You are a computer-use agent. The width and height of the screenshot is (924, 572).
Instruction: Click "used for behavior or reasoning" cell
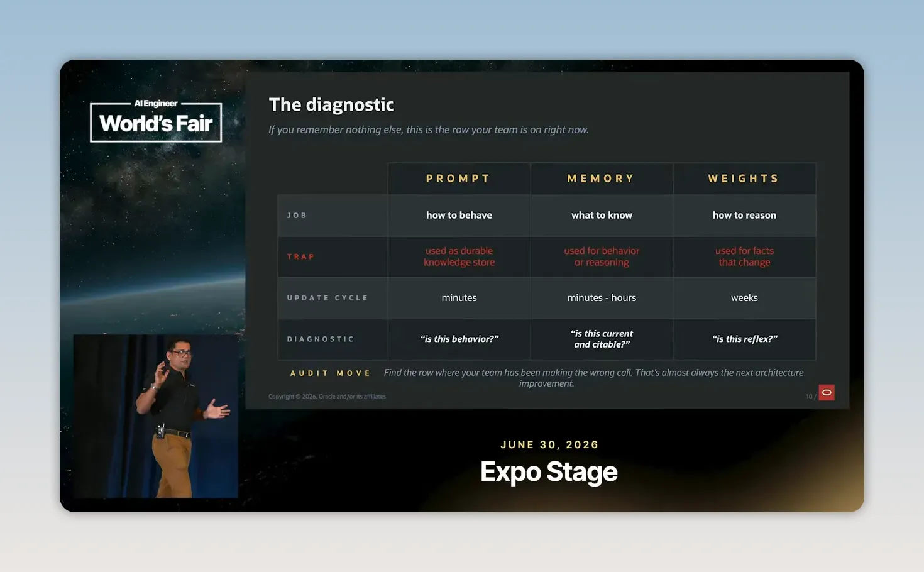(x=602, y=256)
